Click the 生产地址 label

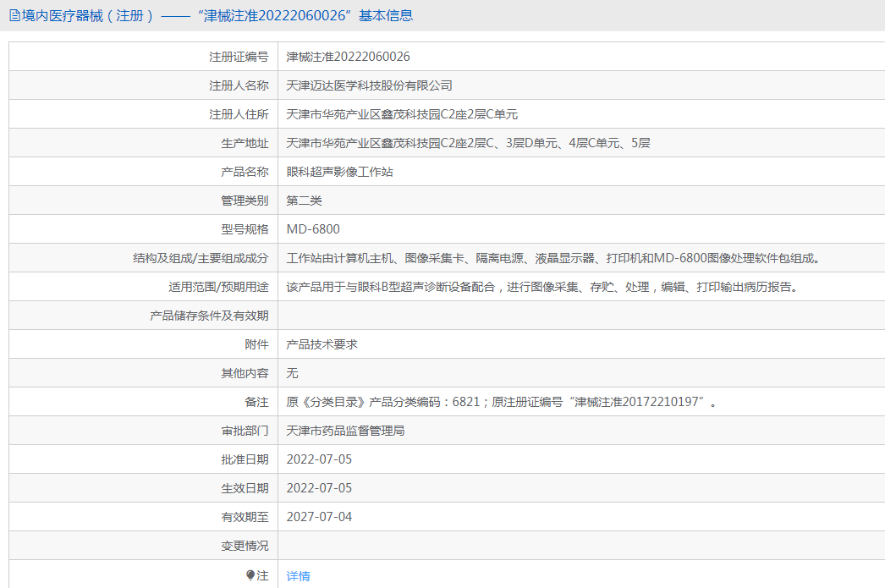(x=245, y=143)
